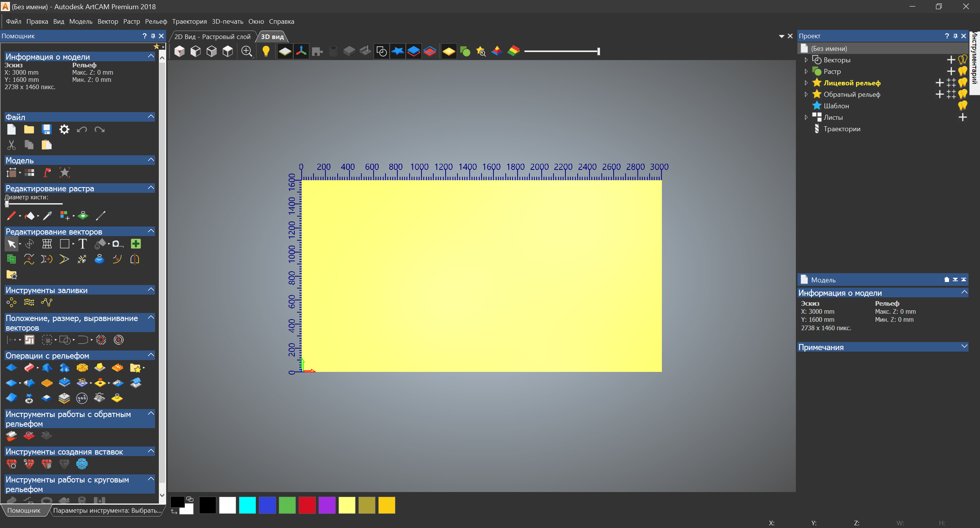980x528 pixels.
Task: Pick the cyan color swatch
Action: 247,505
